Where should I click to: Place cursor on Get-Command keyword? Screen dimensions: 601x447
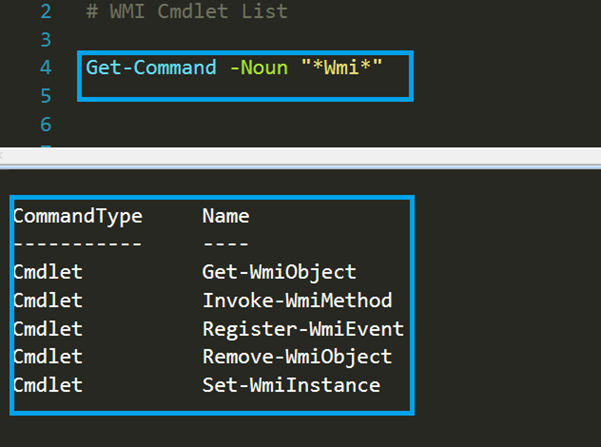click(151, 68)
